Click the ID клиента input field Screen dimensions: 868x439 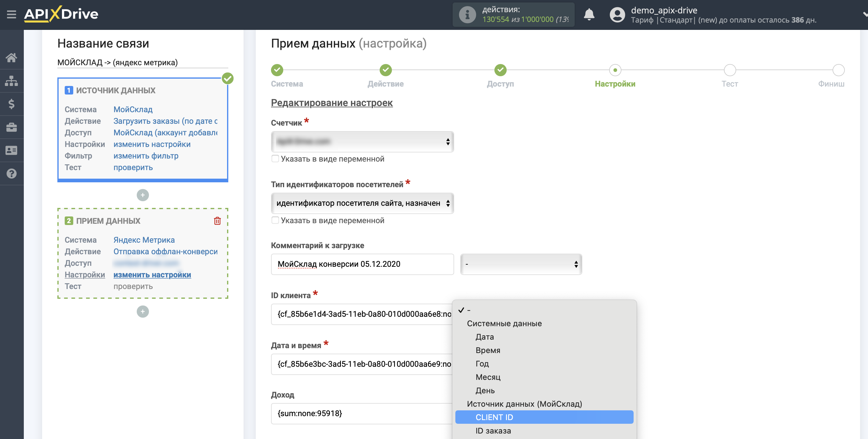click(362, 314)
